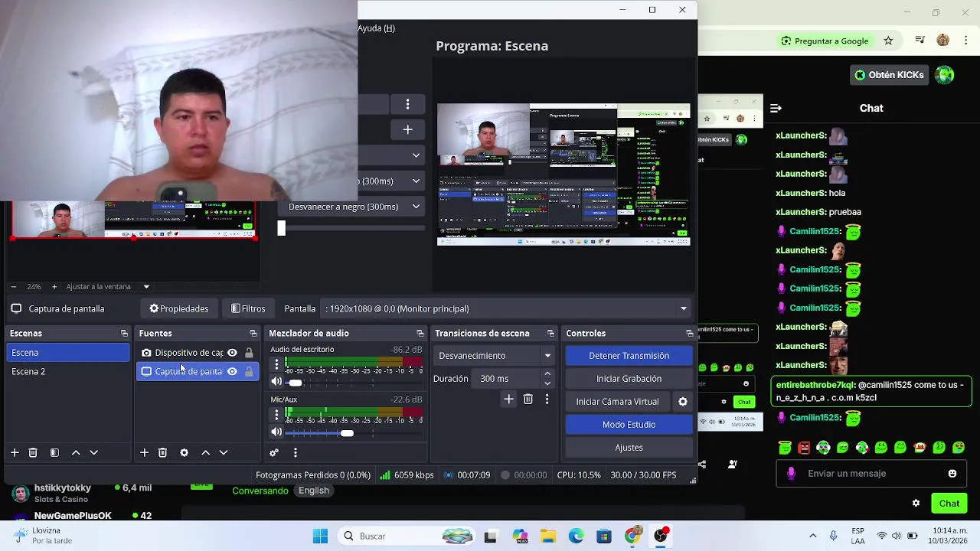Screen dimensions: 980x551
Task: Move source down in Fuentes panel
Action: tap(224, 453)
